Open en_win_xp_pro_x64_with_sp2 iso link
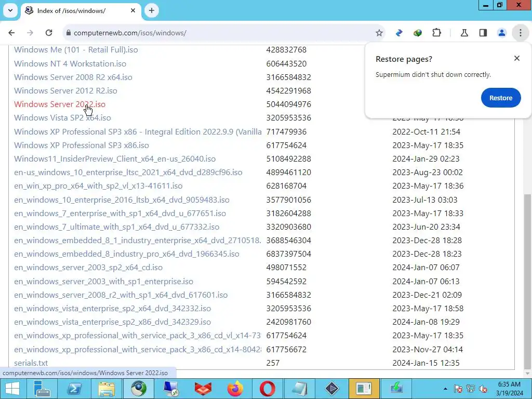 pyautogui.click(x=98, y=186)
